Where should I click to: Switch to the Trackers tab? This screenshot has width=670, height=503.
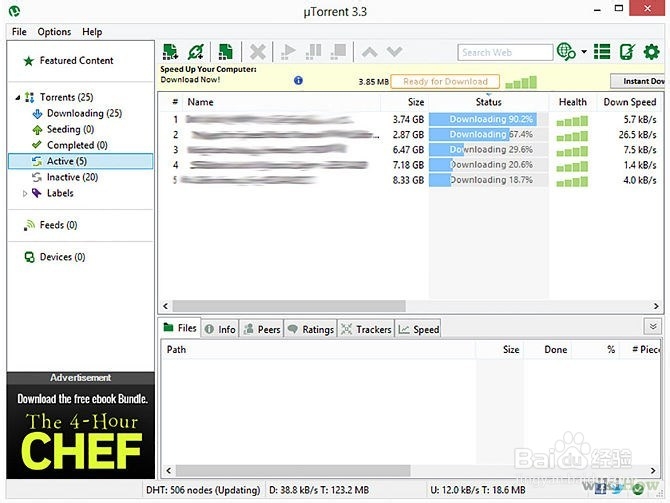pyautogui.click(x=366, y=329)
